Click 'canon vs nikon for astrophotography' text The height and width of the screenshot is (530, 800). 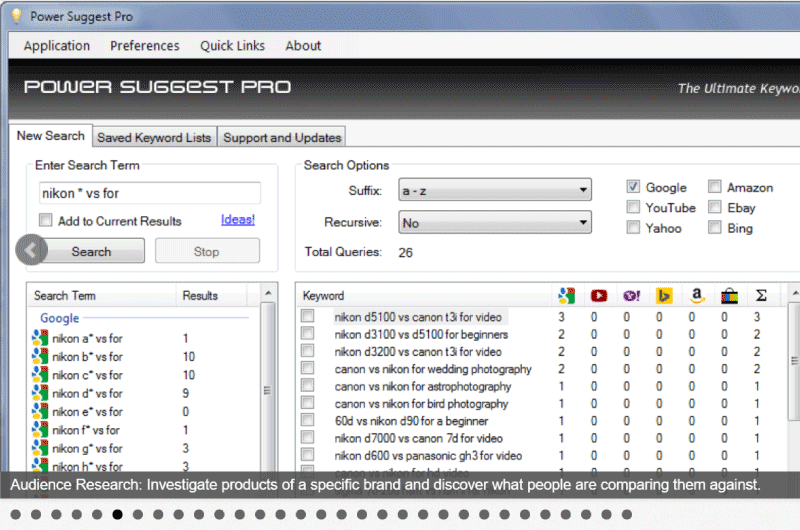[422, 386]
